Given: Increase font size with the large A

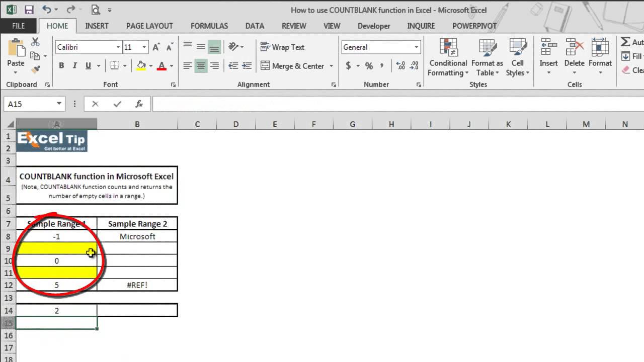Looking at the screenshot, I should pos(156,47).
